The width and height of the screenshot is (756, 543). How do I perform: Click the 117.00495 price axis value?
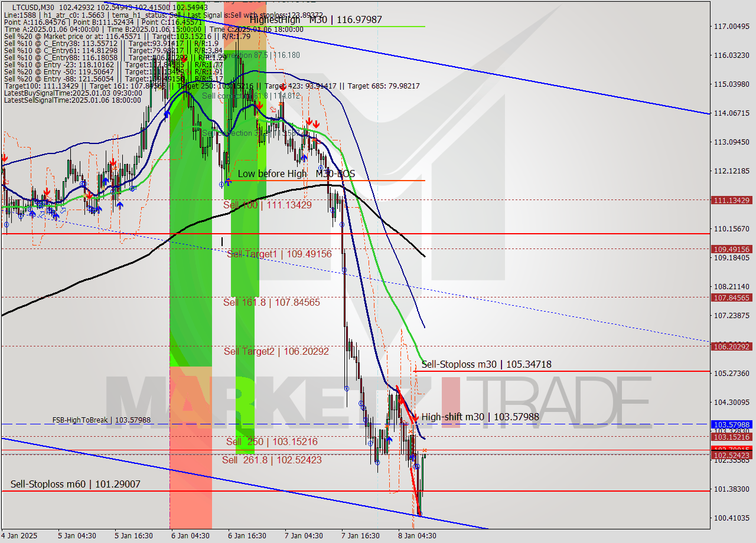732,26
